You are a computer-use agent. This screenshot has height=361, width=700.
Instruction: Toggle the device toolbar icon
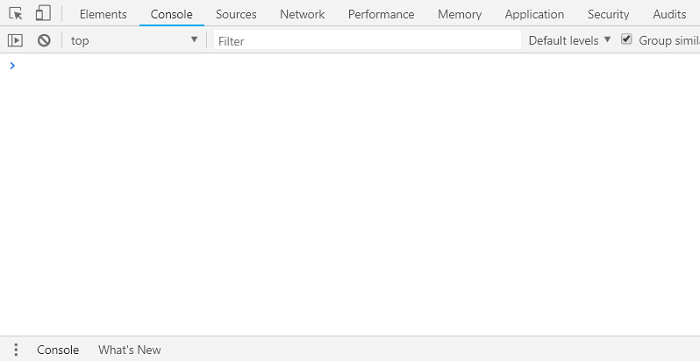[x=43, y=13]
